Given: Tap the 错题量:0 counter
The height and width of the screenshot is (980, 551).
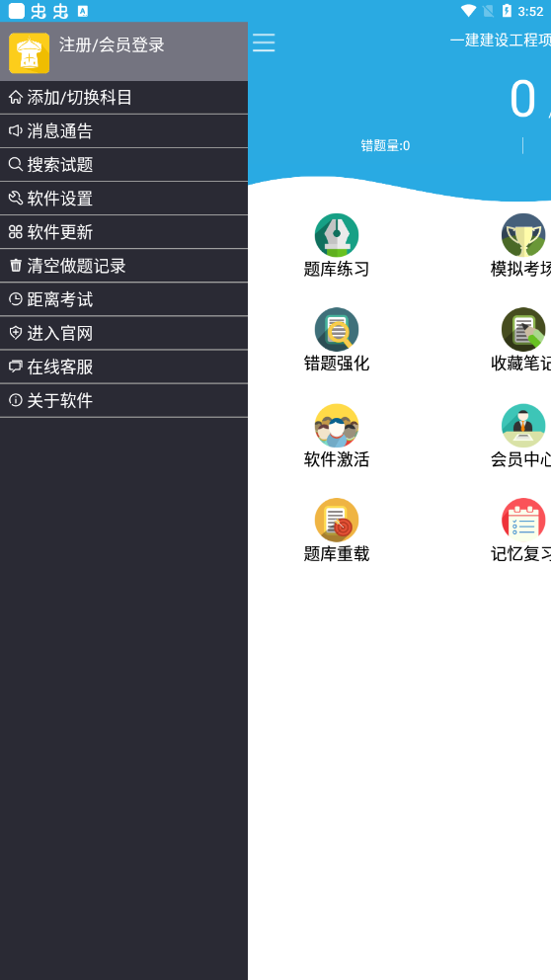Looking at the screenshot, I should pos(385,146).
